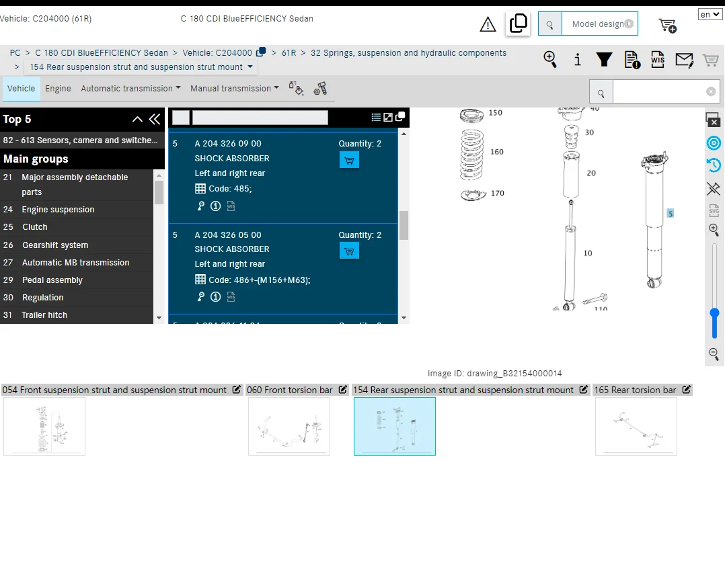Toggle the filter funnel icon
Screen dimensions: 725x588
[x=604, y=60]
